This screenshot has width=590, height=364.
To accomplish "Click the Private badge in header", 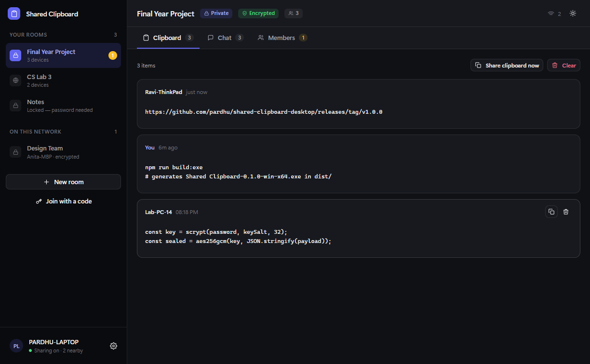I will click(216, 13).
